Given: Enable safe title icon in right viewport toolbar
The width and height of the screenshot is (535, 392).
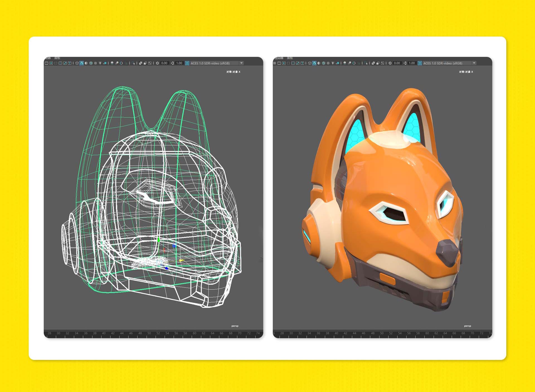Looking at the screenshot, I should pyautogui.click(x=302, y=63).
